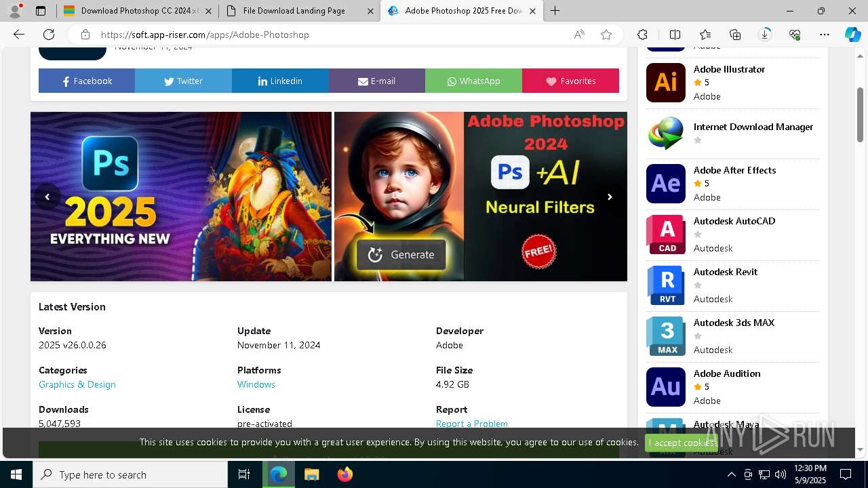
Task: Open the Autodesk AutoCAD title link
Action: coord(734,221)
